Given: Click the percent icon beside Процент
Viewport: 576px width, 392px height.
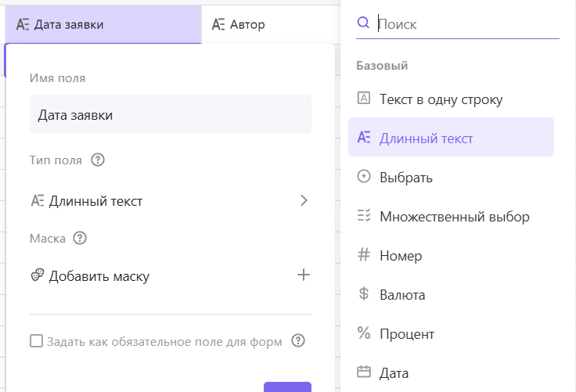Looking at the screenshot, I should [x=364, y=333].
